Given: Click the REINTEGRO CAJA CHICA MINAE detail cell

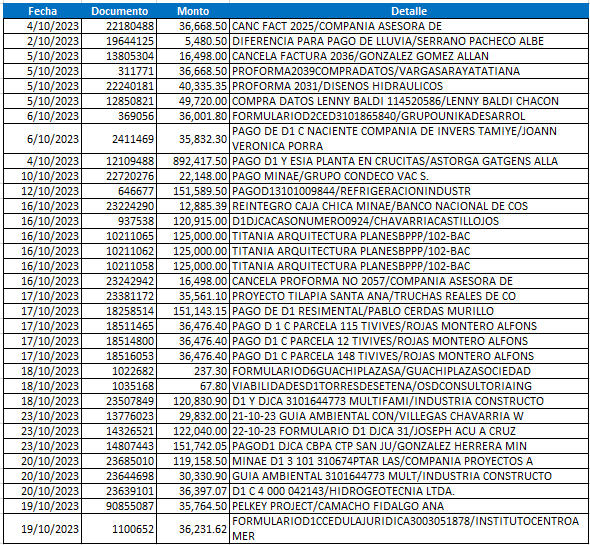Looking at the screenshot, I should 409,206.
